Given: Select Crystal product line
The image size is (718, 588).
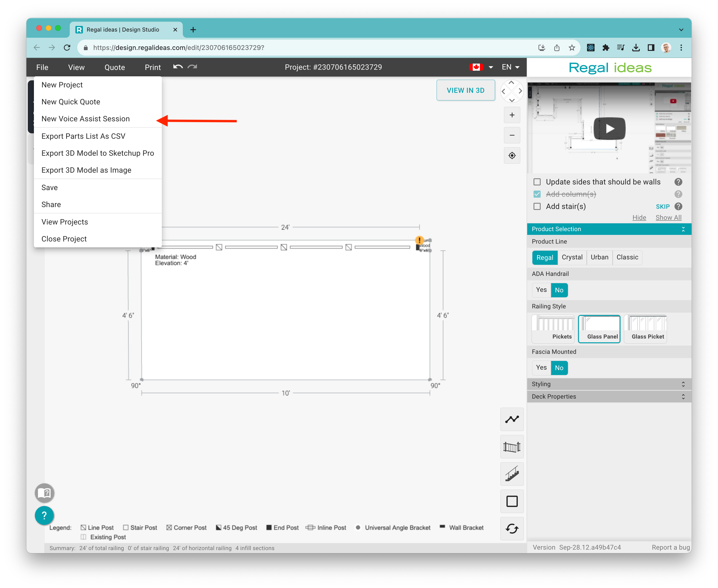Looking at the screenshot, I should 572,257.
